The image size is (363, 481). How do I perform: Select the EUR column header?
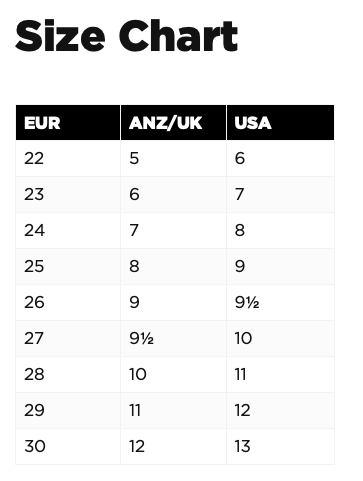[68, 123]
